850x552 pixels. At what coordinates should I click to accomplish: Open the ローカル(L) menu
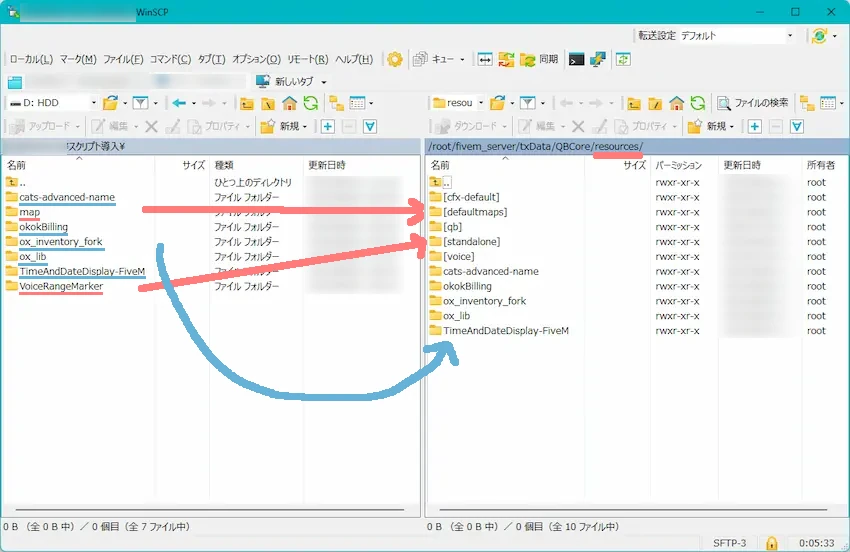coord(31,59)
